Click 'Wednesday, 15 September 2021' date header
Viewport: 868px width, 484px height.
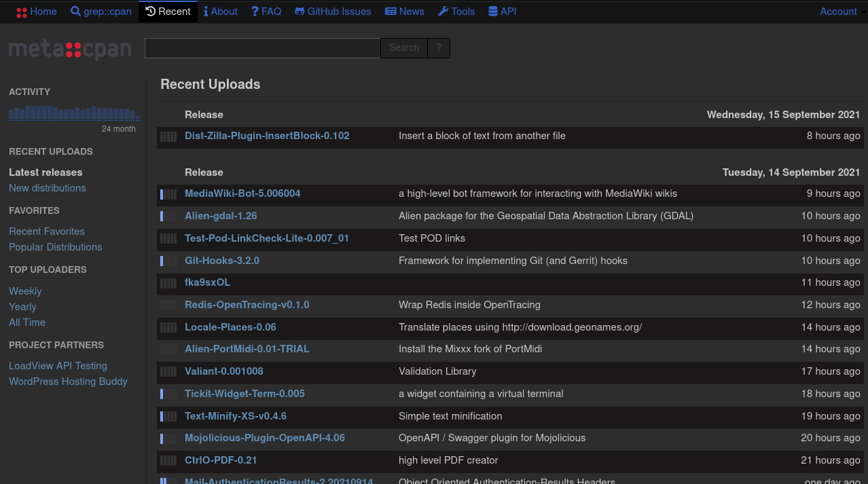click(x=783, y=115)
